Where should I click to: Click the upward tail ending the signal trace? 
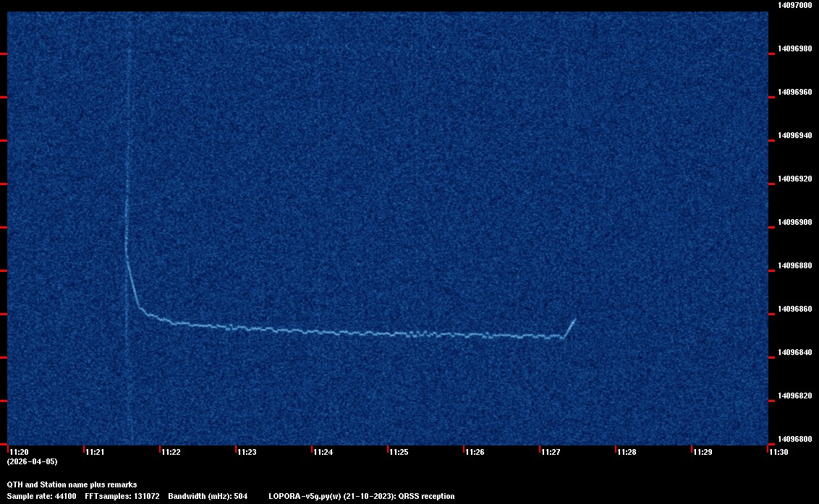[569, 327]
